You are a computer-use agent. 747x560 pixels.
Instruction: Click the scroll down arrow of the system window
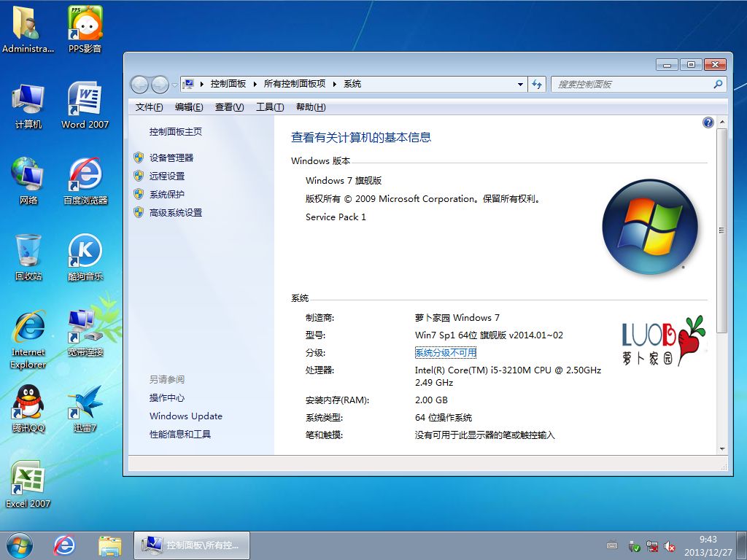tap(722, 449)
